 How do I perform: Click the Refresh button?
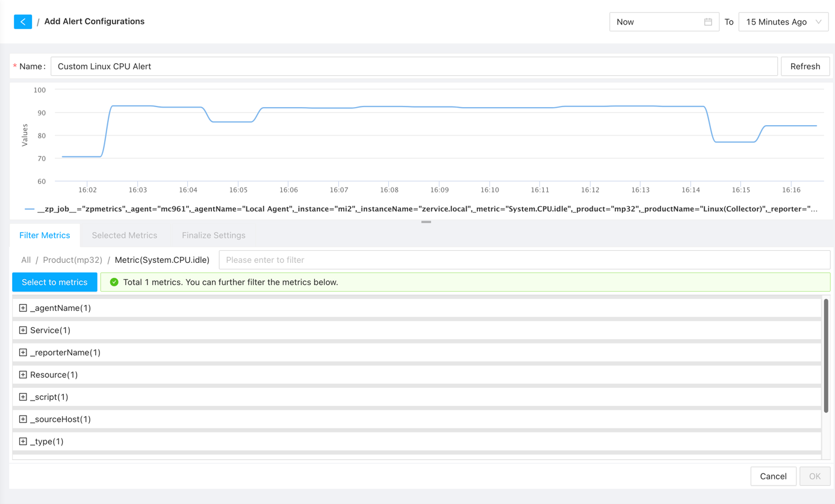[x=805, y=66]
